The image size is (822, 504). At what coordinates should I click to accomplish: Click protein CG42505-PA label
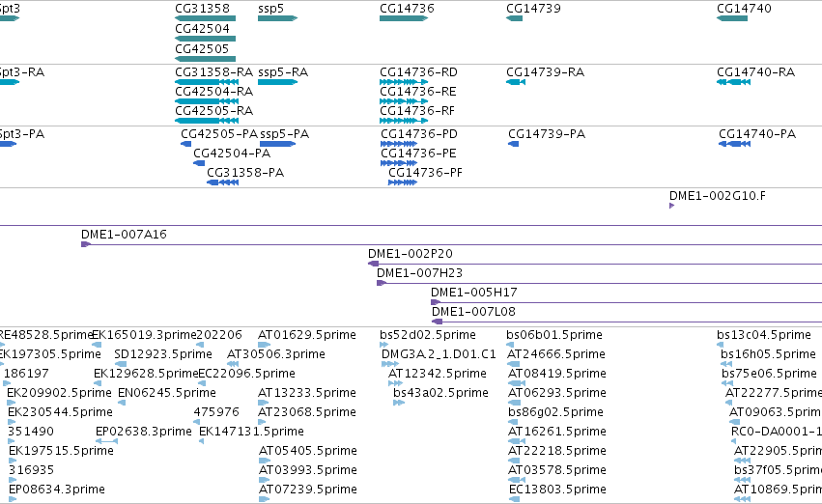(219, 134)
